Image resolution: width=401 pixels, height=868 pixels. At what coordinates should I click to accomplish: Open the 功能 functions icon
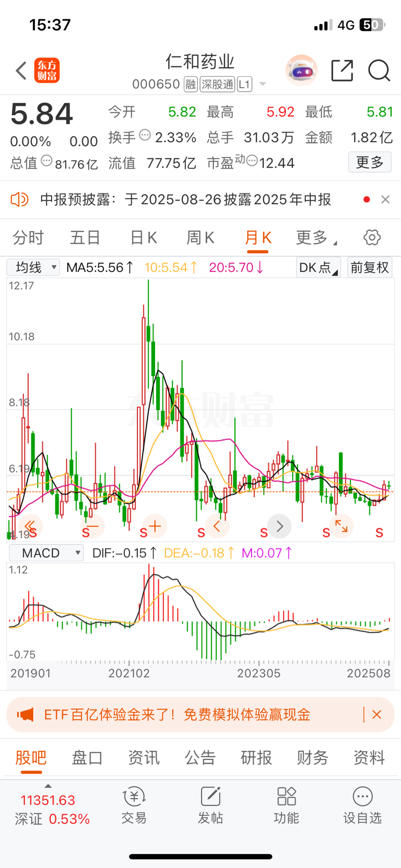286,806
